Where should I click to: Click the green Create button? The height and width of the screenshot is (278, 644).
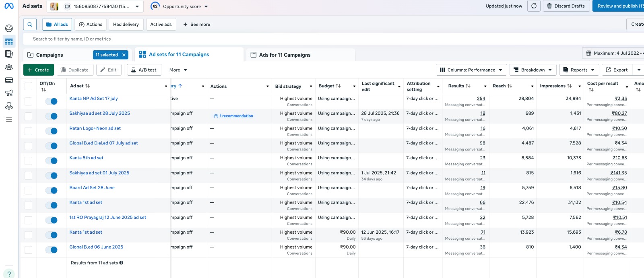pos(39,70)
